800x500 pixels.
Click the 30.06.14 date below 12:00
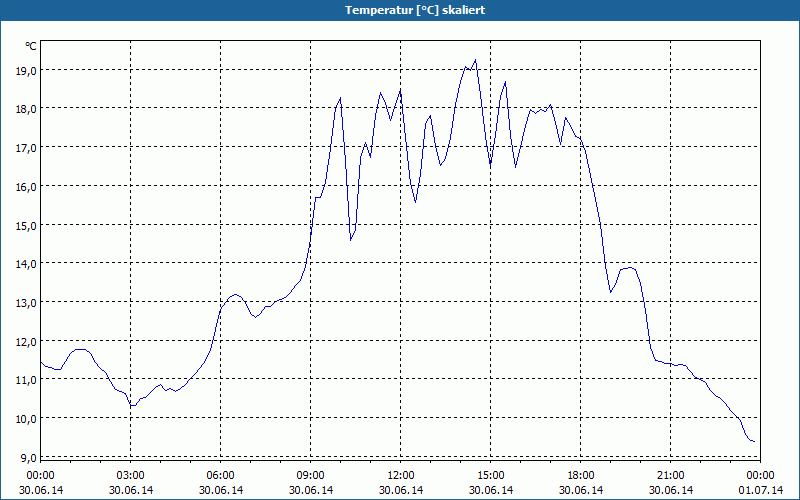[401, 490]
